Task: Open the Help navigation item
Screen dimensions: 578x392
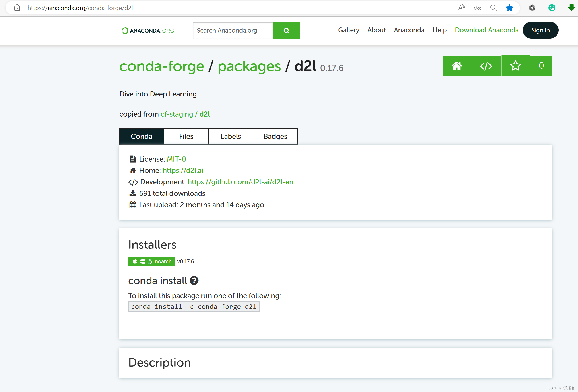Action: (x=440, y=30)
